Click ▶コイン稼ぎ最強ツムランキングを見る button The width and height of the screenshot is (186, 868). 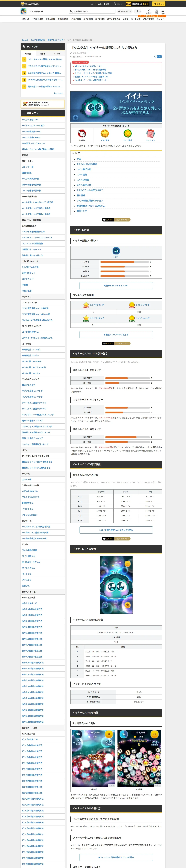pyautogui.click(x=116, y=530)
